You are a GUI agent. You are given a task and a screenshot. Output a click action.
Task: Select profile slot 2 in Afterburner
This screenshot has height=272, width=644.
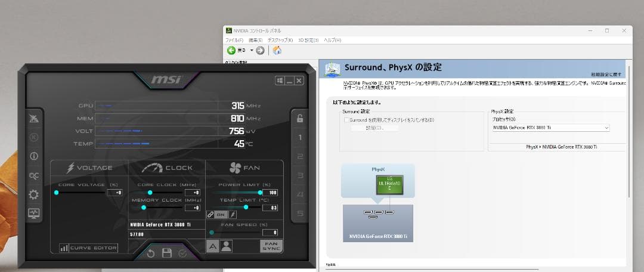tap(300, 156)
